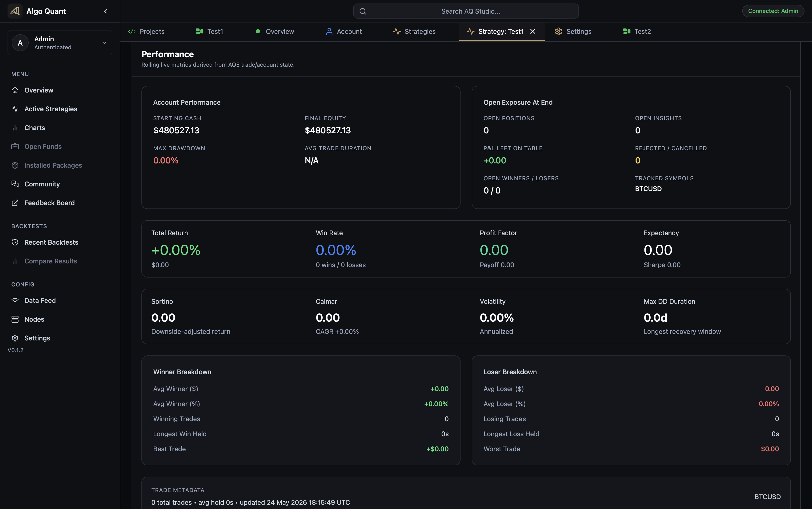
Task: Click the Test2 tab green icon
Action: click(x=626, y=31)
